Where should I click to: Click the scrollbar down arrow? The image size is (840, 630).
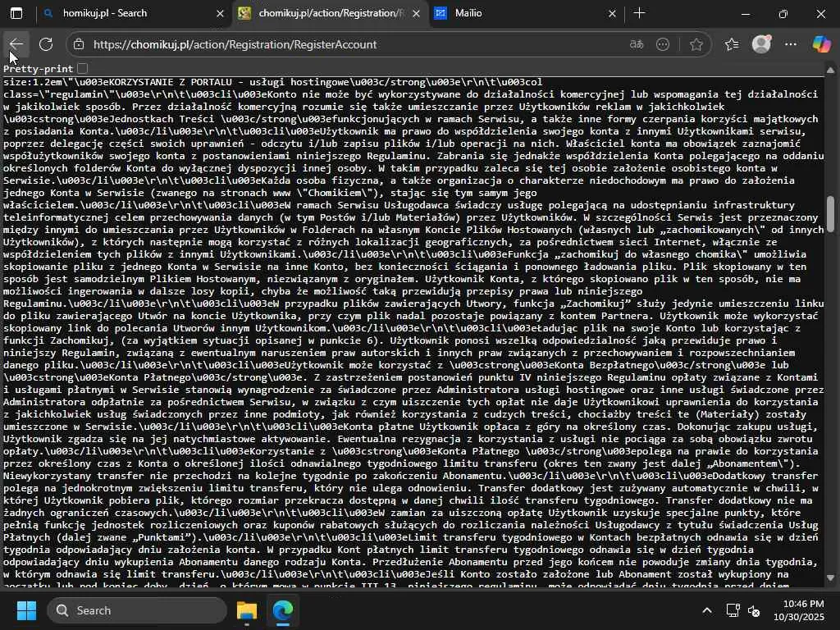[x=830, y=577]
